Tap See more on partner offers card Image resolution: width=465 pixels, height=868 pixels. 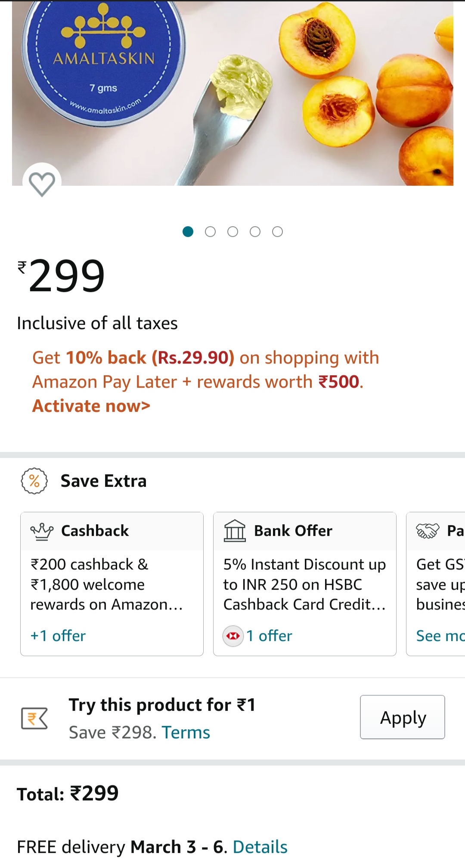[x=440, y=636]
